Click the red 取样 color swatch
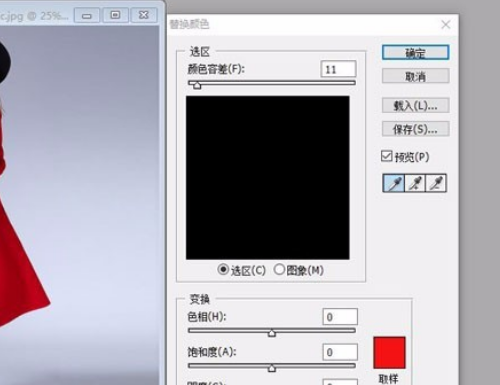This screenshot has height=385, width=500. click(x=389, y=353)
